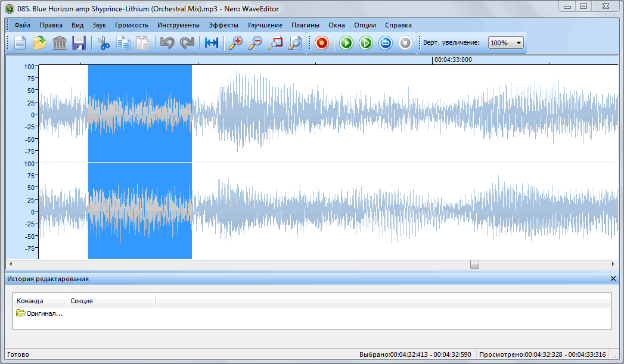Click the Zoom in magnifier icon
Screen dimensions: 624x364
235,43
